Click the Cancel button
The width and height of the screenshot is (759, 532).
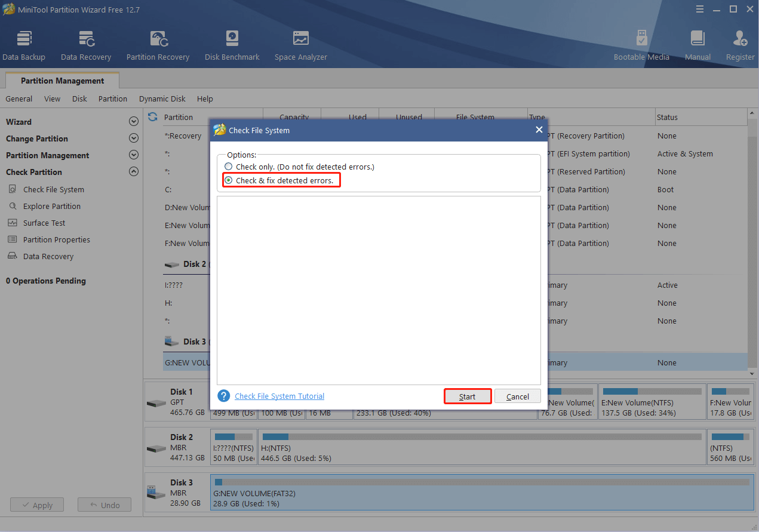tap(517, 396)
